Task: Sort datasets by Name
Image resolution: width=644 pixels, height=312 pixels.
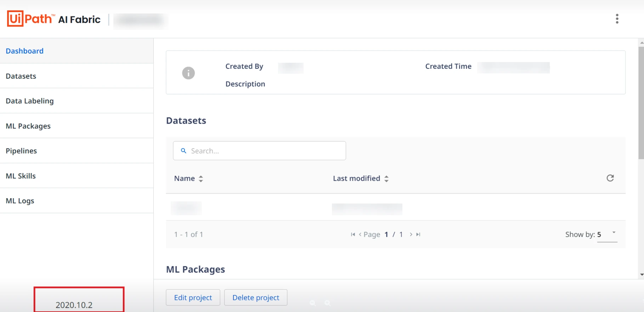Action: (201, 179)
